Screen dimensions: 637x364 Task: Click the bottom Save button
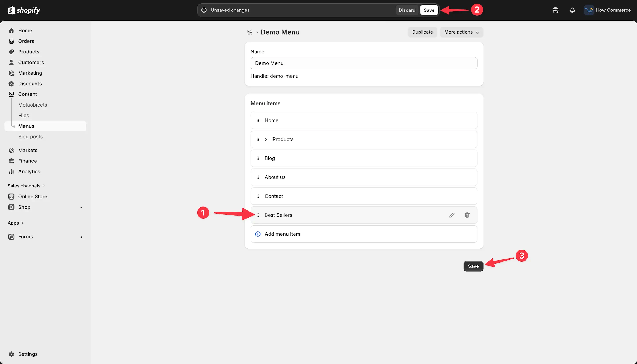(473, 266)
